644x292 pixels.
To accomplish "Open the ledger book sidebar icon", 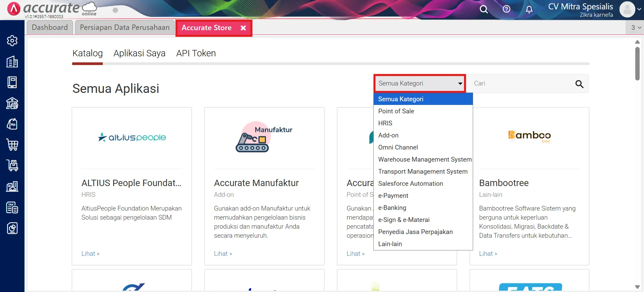I will tap(12, 82).
